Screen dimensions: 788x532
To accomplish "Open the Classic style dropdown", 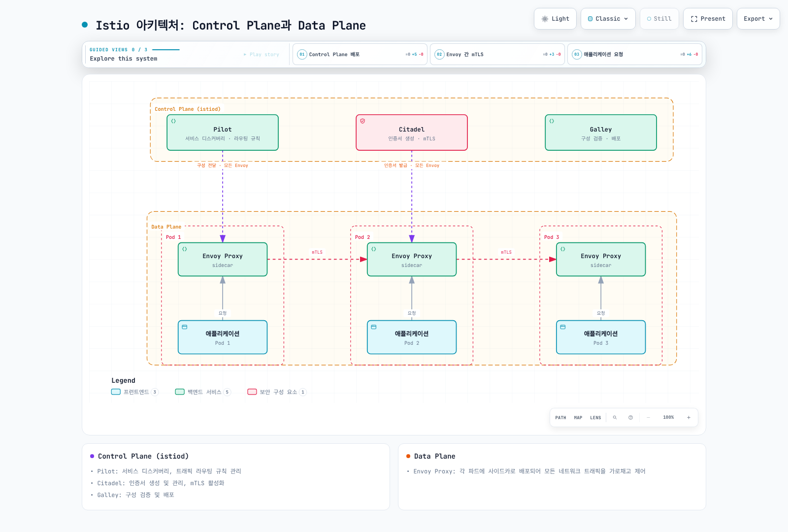I will point(608,19).
